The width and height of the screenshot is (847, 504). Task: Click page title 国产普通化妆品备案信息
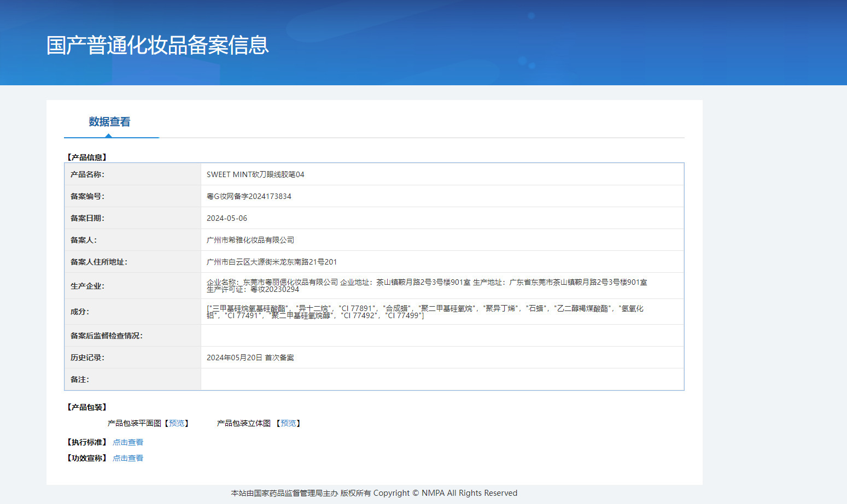(157, 45)
